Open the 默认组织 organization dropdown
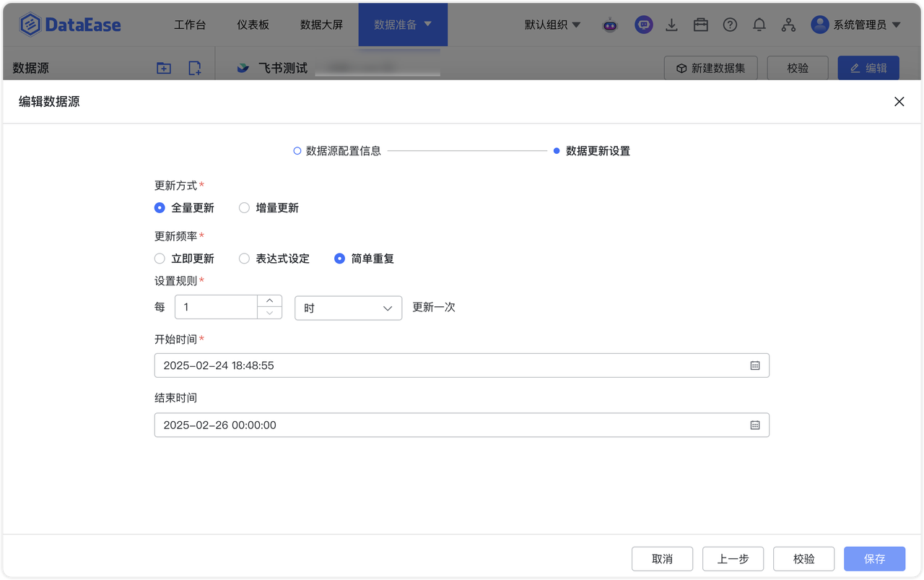This screenshot has width=924, height=580. tap(552, 24)
